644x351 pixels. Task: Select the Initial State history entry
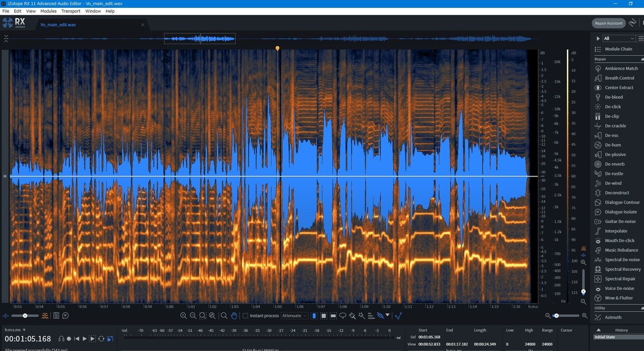click(618, 337)
